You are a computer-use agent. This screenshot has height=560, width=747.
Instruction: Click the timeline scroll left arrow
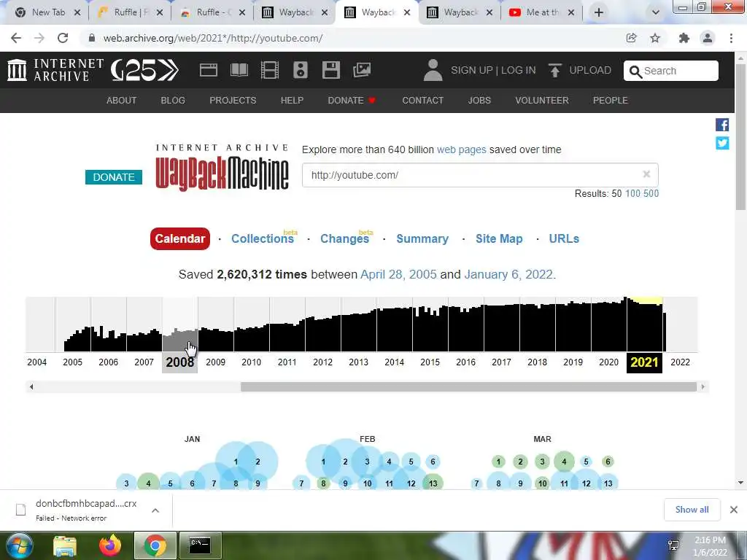pos(31,386)
